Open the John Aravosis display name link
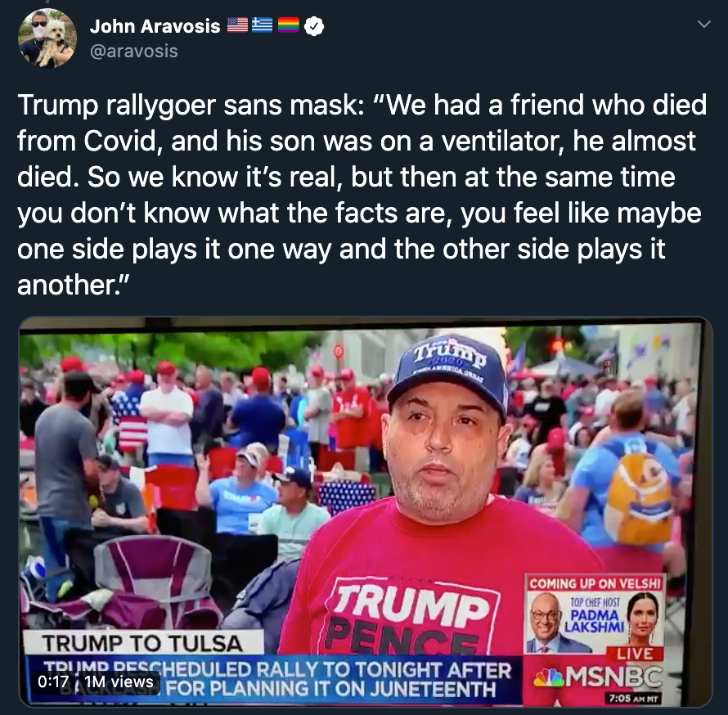Image resolution: width=728 pixels, height=715 pixels. pyautogui.click(x=155, y=26)
